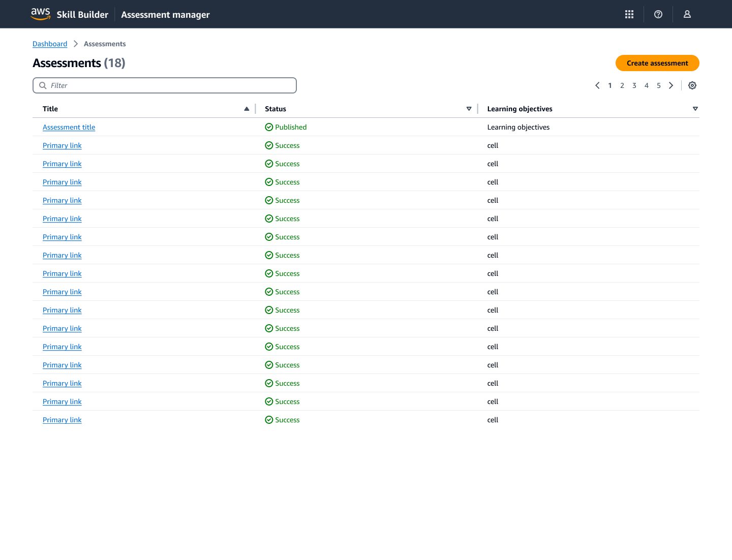Click the AWS logo in header
This screenshot has width=732, height=560.
(41, 14)
